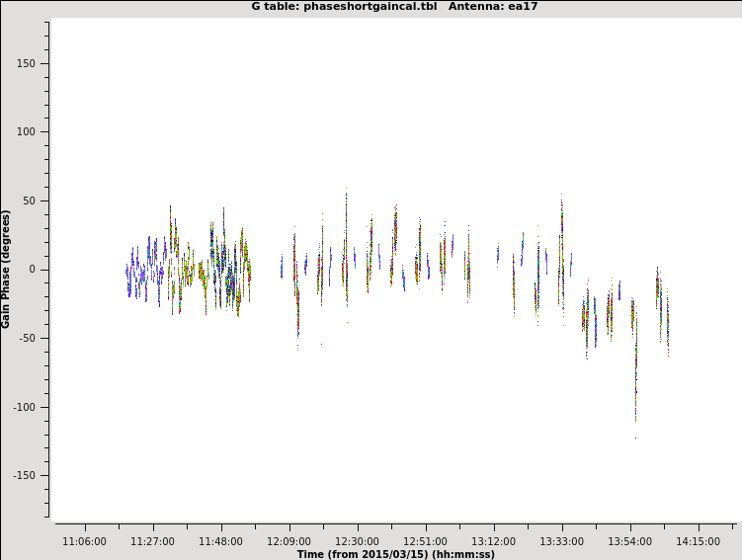Click the plot title for antenna ea17

(394, 7)
